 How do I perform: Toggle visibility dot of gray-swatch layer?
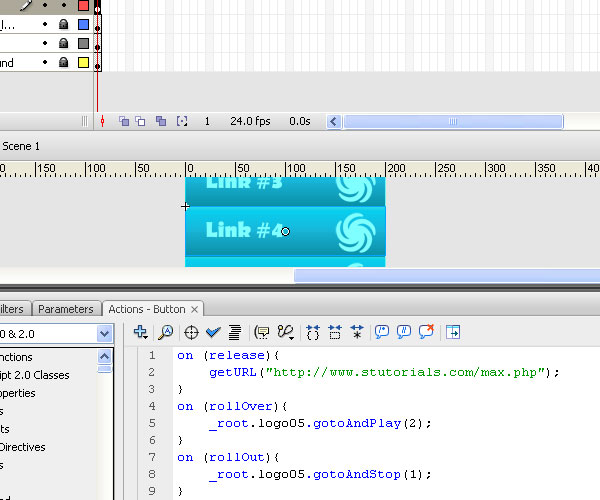point(45,43)
